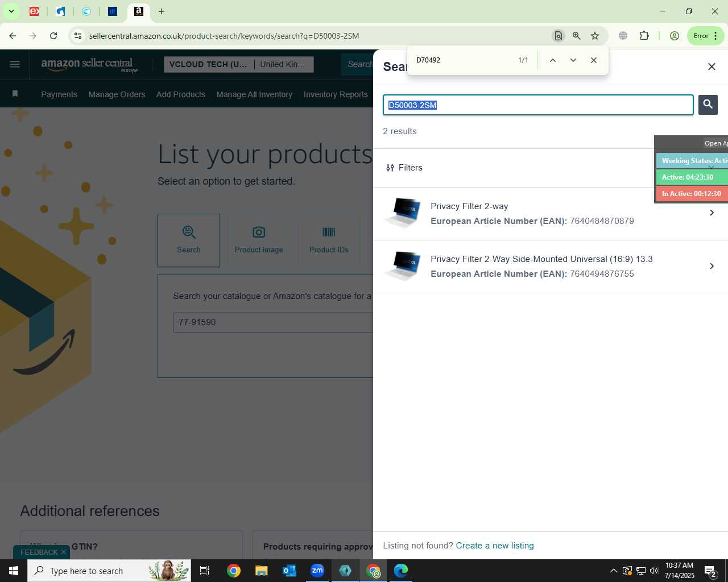
Task: Switch to the Amazon 'a' browser tab
Action: coord(138,11)
